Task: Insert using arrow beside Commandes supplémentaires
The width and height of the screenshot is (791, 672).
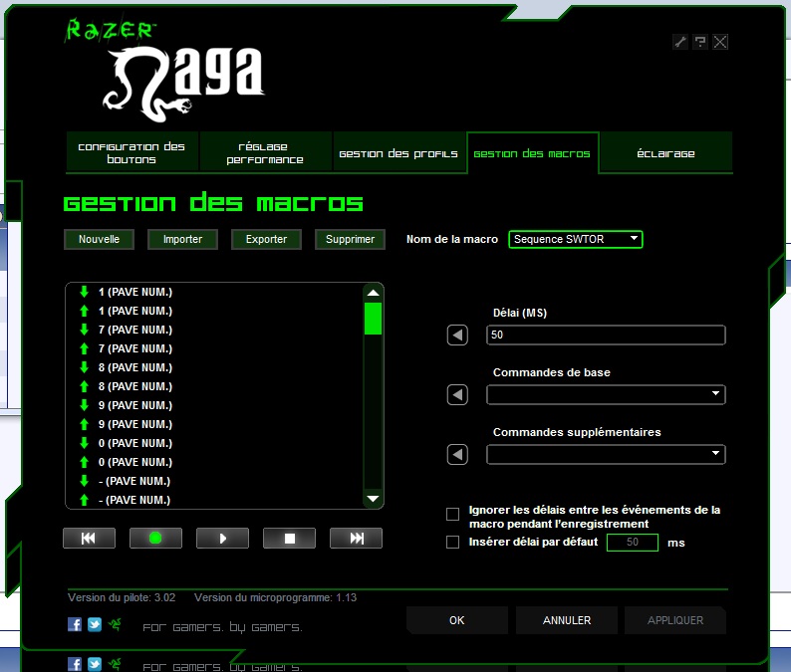Action: pos(457,455)
